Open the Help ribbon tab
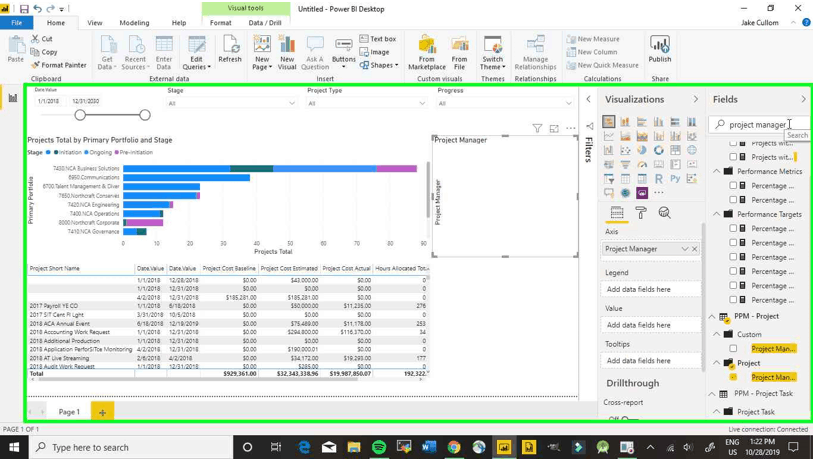 click(x=179, y=23)
